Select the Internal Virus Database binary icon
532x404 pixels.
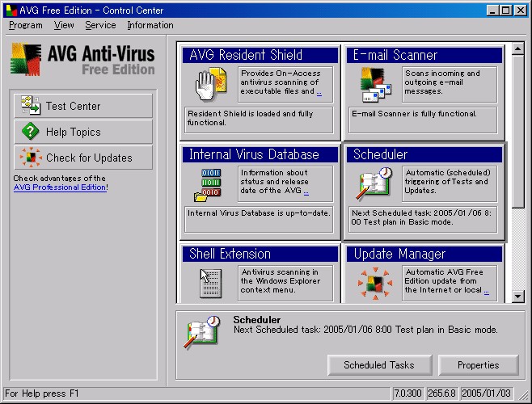pos(207,185)
